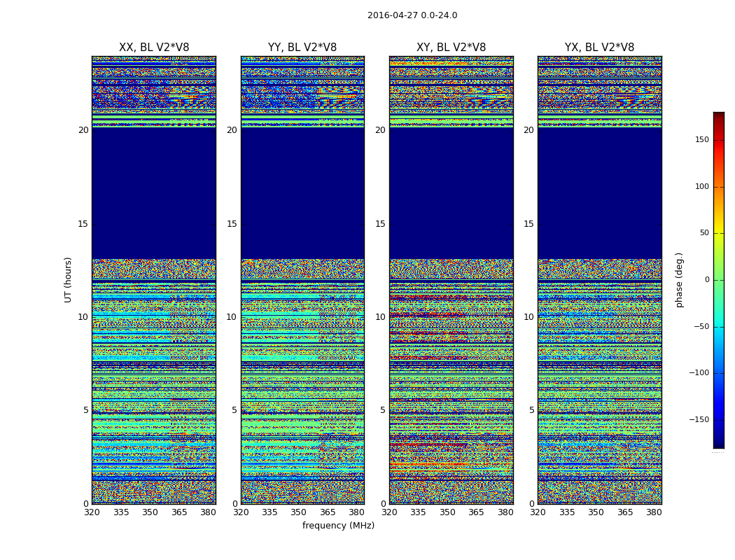Pick the cyan region of the colorbar
This screenshot has height=560, width=735.
click(x=718, y=322)
